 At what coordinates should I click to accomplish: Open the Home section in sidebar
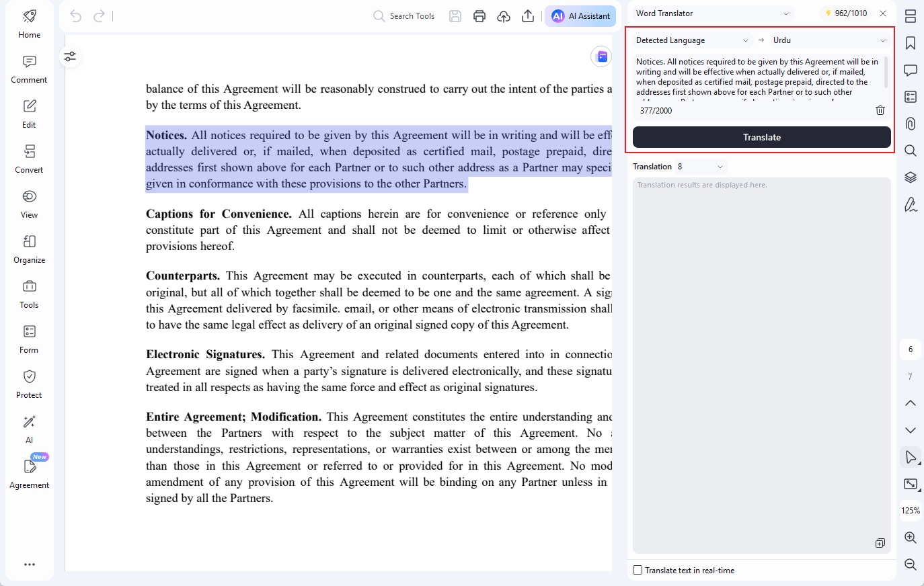pos(30,24)
